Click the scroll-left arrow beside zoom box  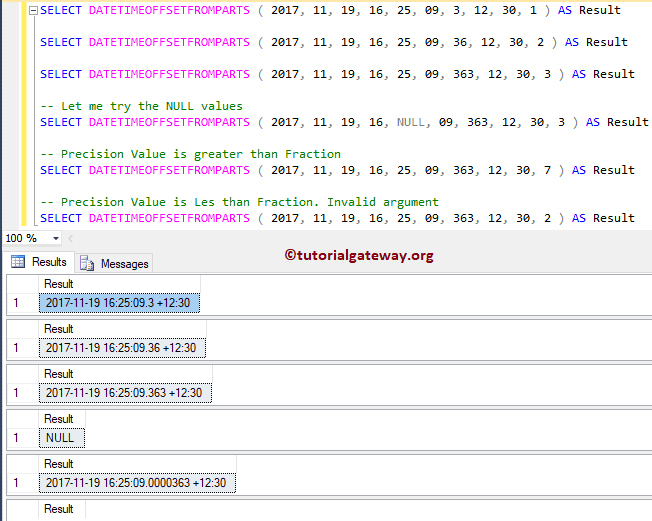click(x=70, y=238)
